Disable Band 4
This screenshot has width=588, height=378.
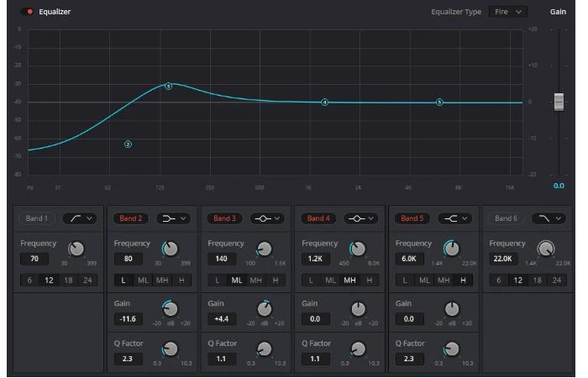[x=318, y=218]
